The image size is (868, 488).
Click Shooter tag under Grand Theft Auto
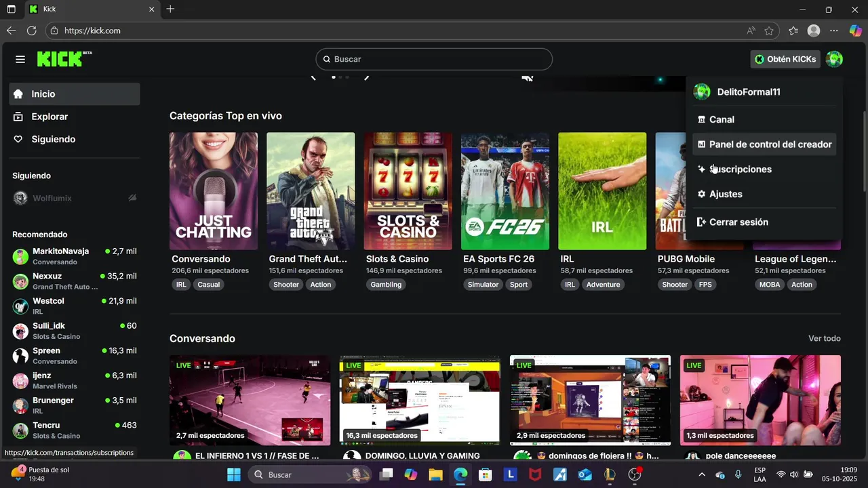pos(286,285)
